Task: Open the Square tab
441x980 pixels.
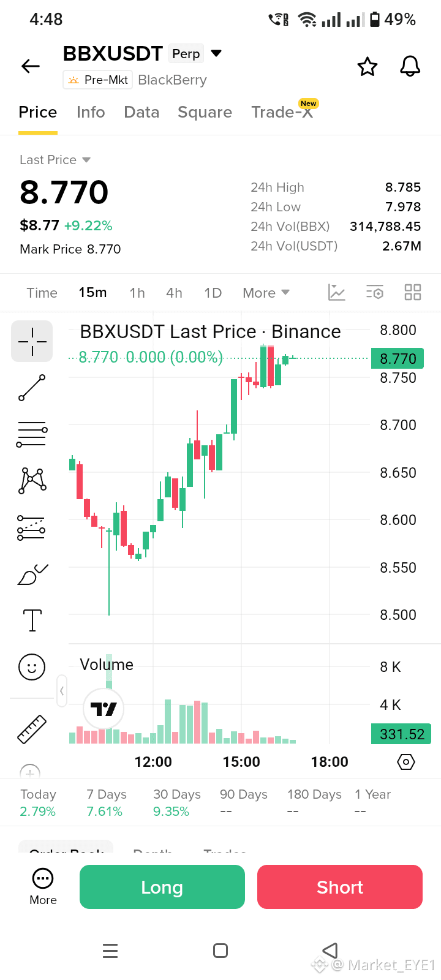Action: tap(205, 112)
